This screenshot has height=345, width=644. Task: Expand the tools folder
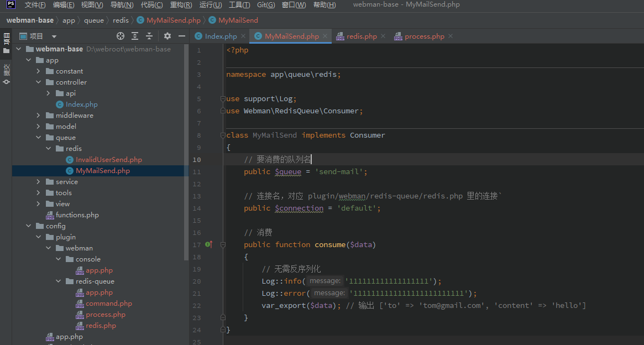[39, 192]
